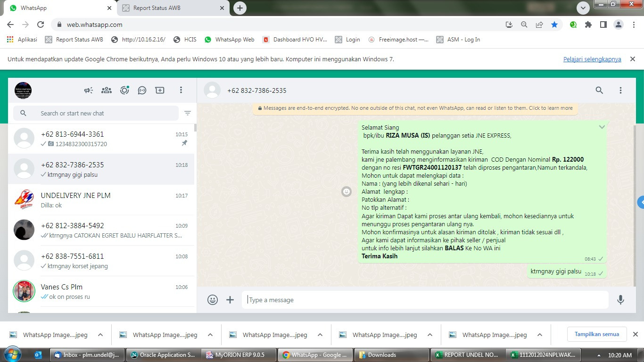Click Tampilkan semua downloads button

point(596,334)
